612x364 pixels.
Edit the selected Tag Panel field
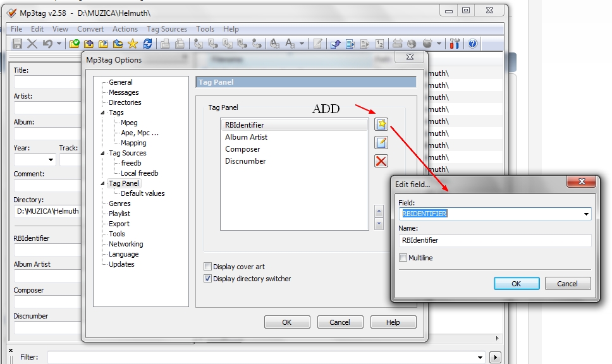[x=381, y=143]
